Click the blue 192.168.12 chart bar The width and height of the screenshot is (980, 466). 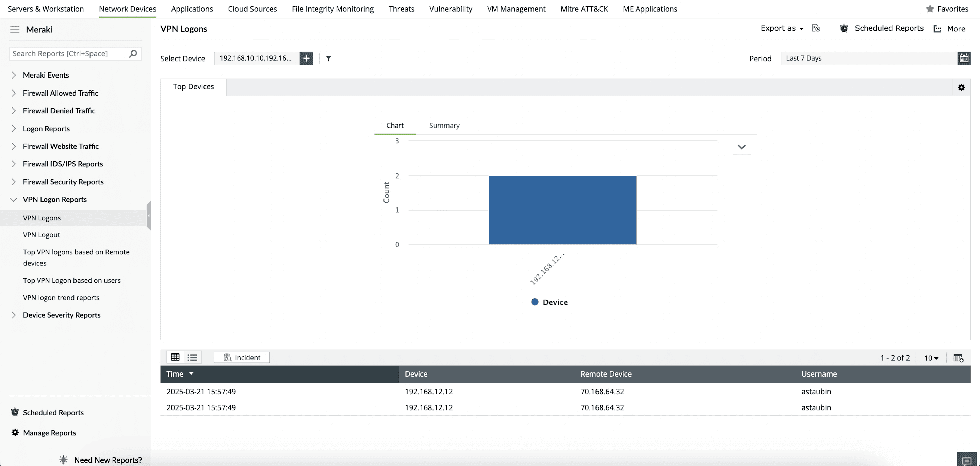[562, 210]
